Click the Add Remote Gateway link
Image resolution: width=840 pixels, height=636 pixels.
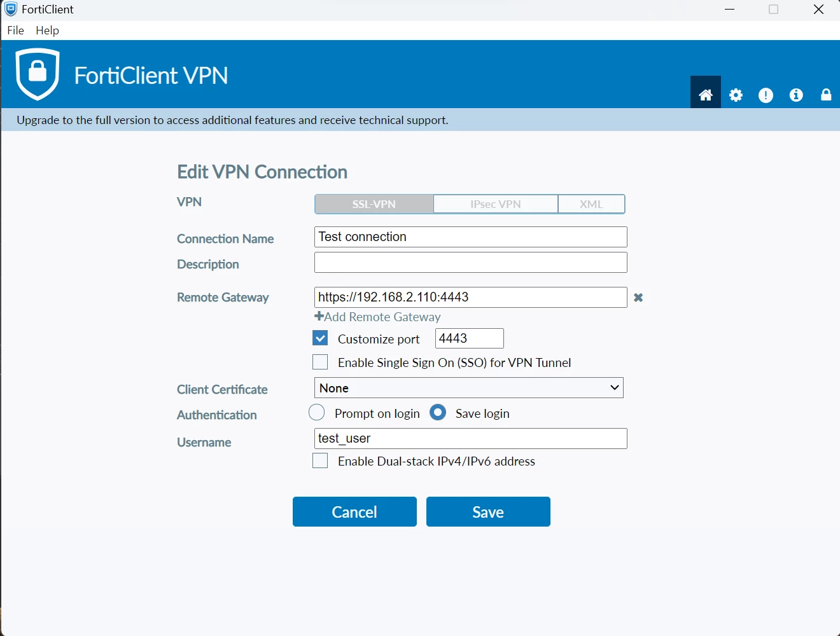[377, 317]
